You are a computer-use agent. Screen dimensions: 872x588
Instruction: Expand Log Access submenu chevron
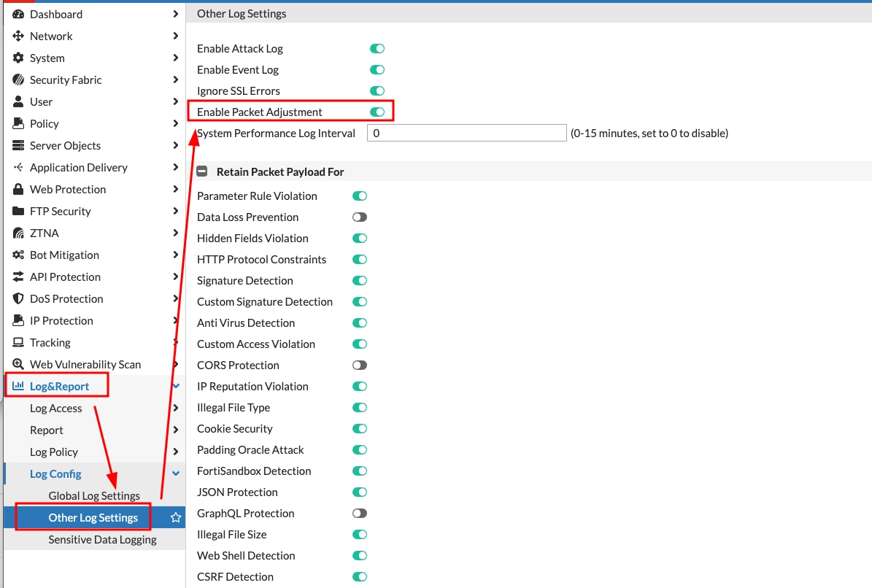click(x=176, y=408)
